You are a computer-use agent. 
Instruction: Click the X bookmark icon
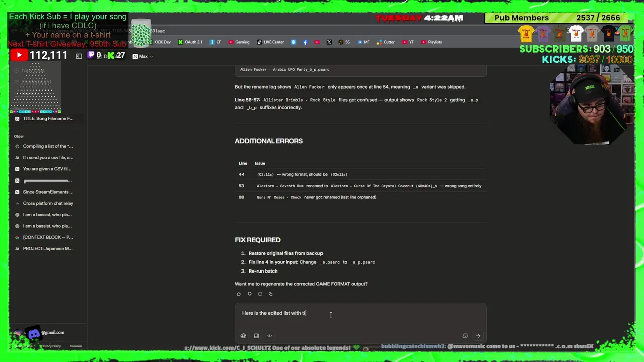(329, 42)
